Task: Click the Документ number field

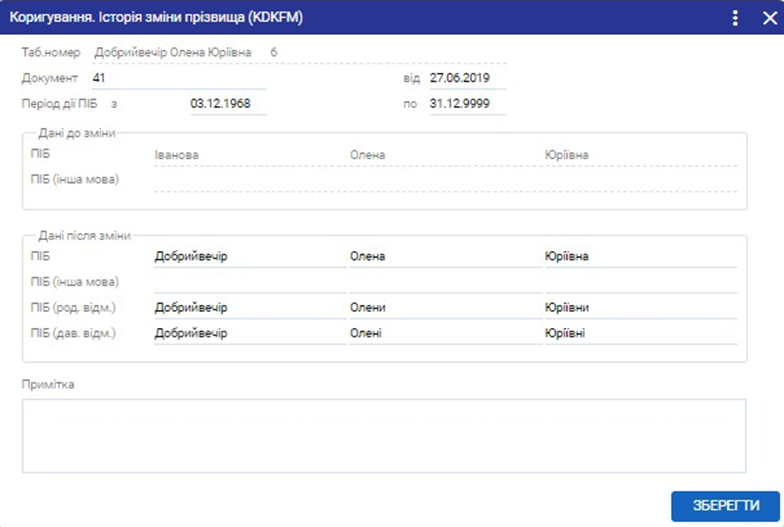Action: point(178,77)
